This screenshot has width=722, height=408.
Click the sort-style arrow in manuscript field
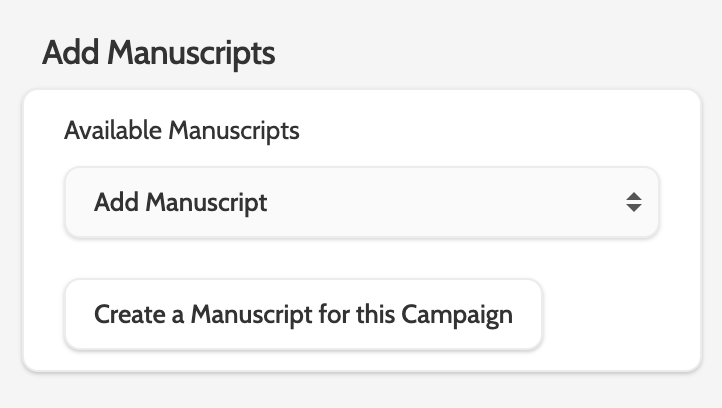tap(633, 202)
